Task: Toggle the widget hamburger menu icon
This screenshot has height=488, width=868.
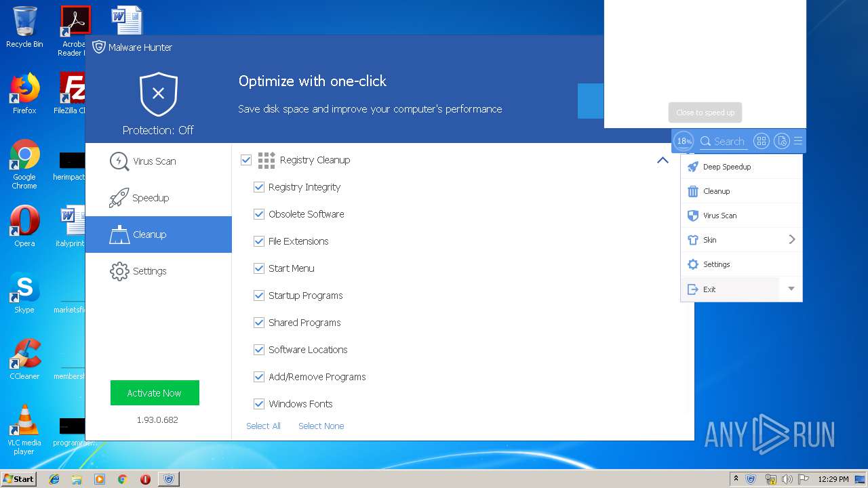Action: click(x=798, y=141)
